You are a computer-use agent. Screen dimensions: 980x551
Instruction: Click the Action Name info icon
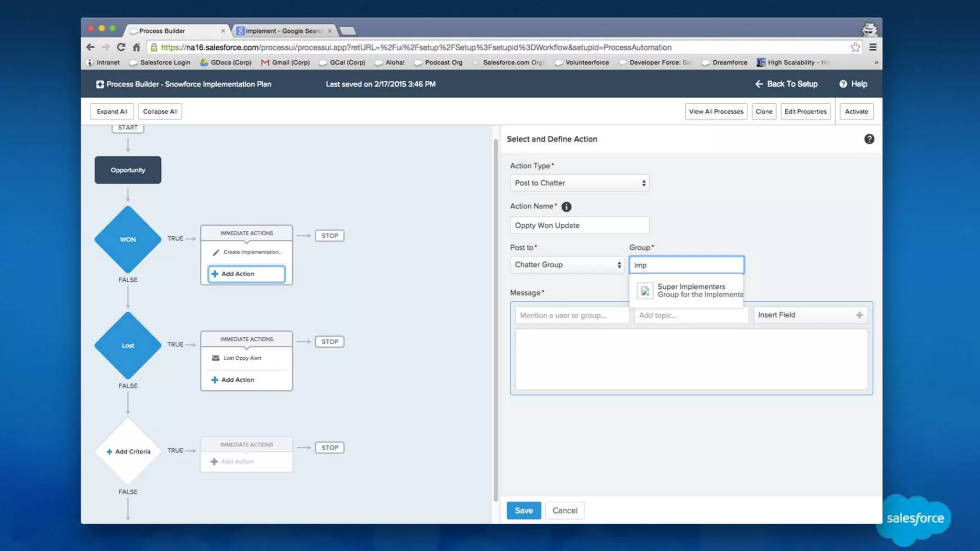pos(566,207)
